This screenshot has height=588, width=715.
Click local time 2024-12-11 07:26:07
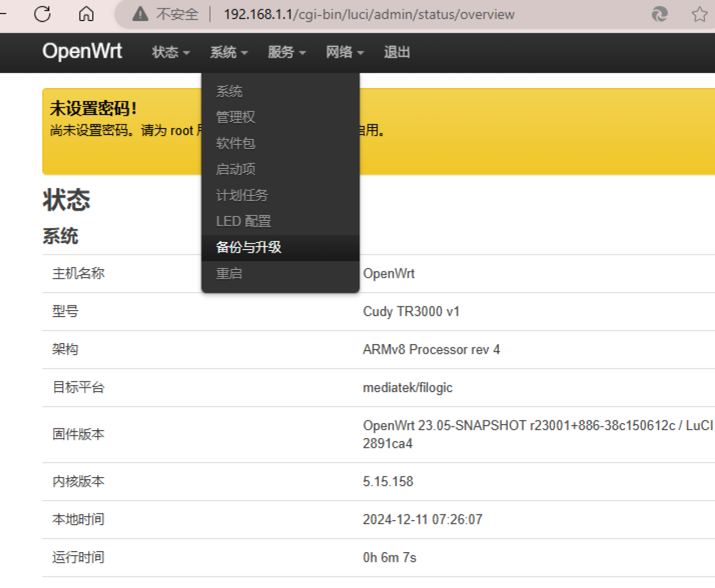tap(422, 520)
